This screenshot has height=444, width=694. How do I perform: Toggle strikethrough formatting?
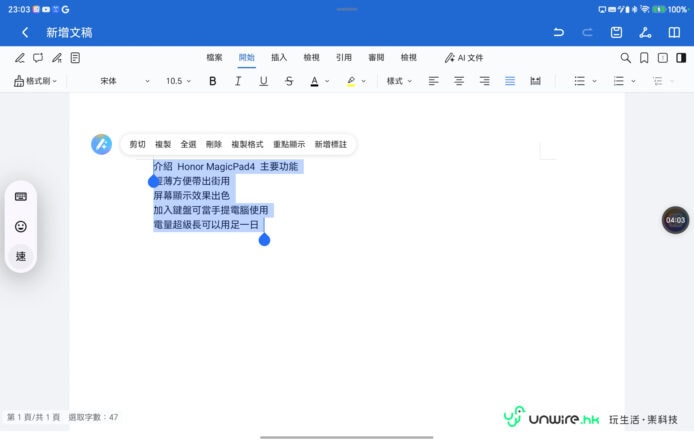(289, 81)
